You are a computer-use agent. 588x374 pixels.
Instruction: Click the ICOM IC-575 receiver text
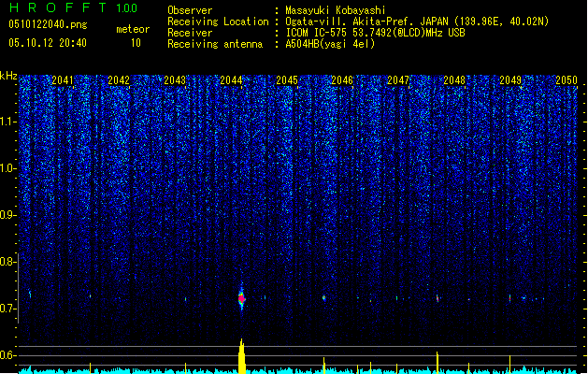[375, 33]
